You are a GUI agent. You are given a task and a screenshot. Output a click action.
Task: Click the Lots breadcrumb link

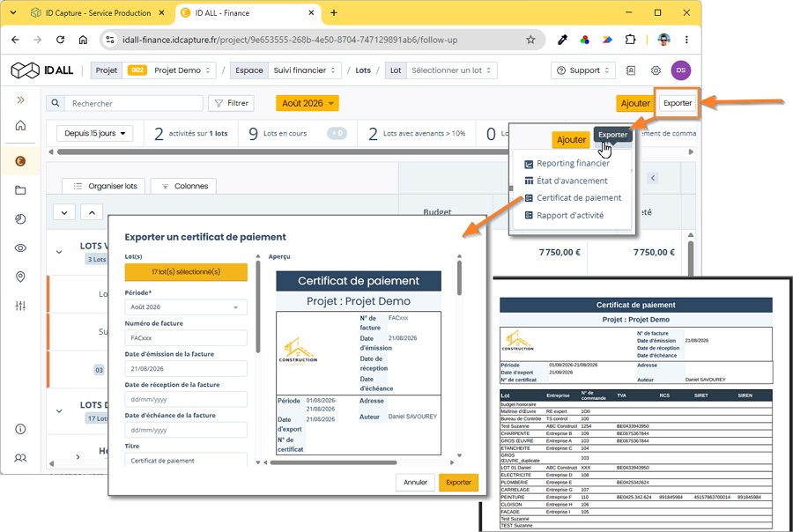(363, 70)
